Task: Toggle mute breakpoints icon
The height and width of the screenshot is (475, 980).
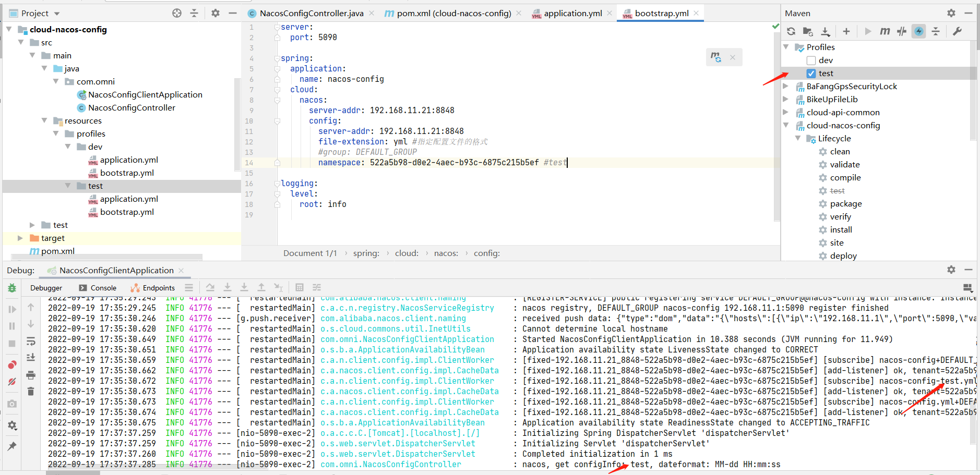Action: [12, 382]
